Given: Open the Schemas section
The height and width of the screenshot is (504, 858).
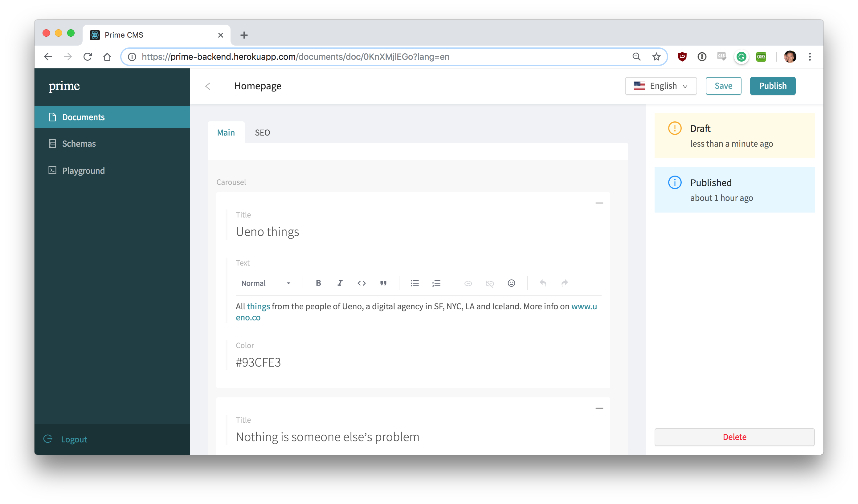Looking at the screenshot, I should coord(79,143).
